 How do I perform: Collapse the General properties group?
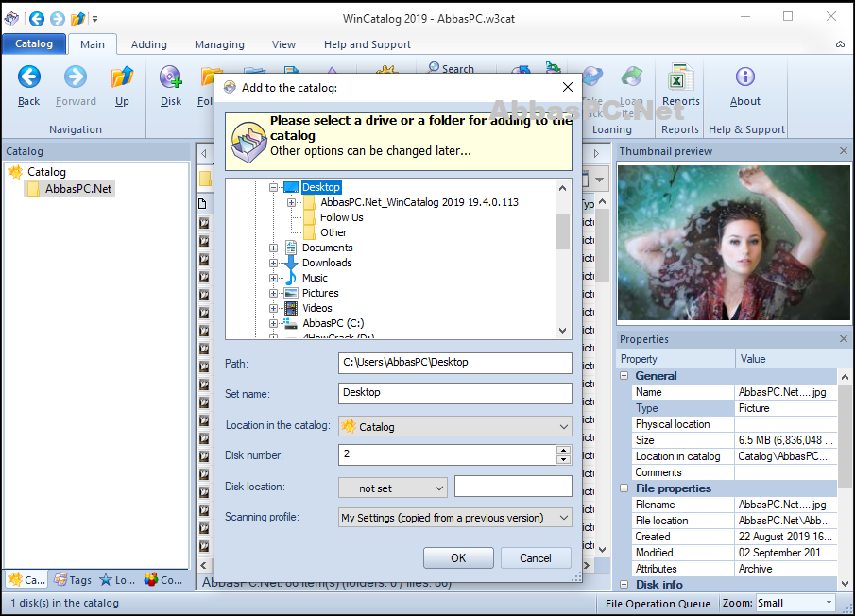(624, 376)
